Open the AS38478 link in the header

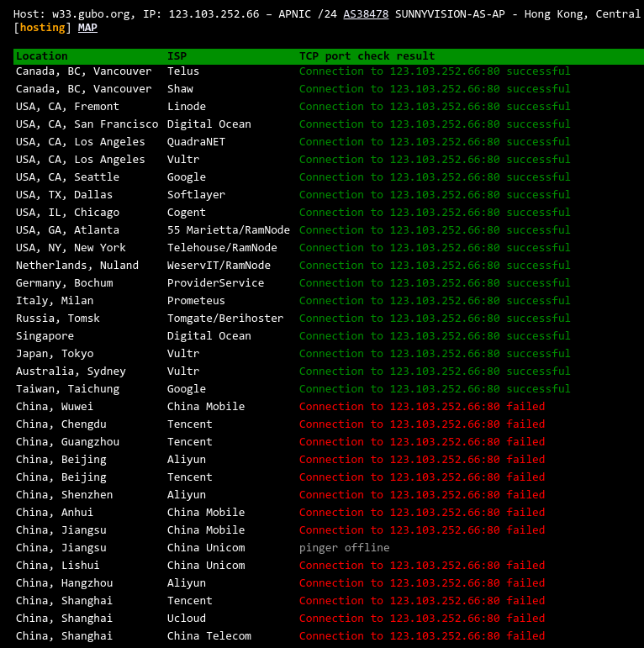pos(366,14)
